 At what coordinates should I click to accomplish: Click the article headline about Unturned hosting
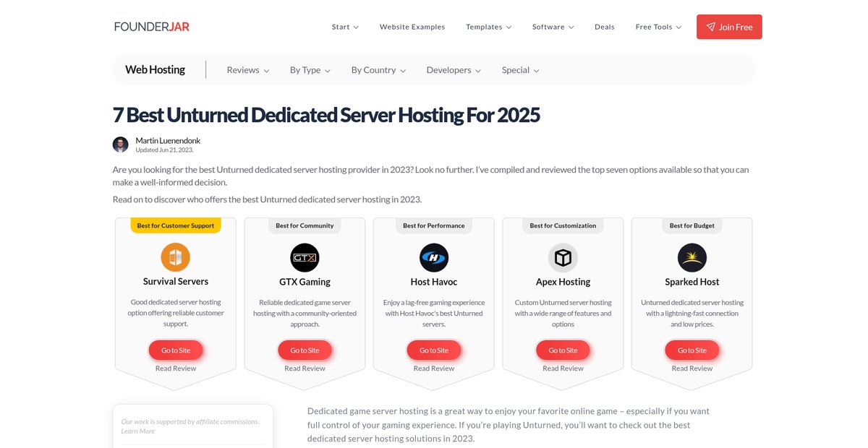[326, 115]
